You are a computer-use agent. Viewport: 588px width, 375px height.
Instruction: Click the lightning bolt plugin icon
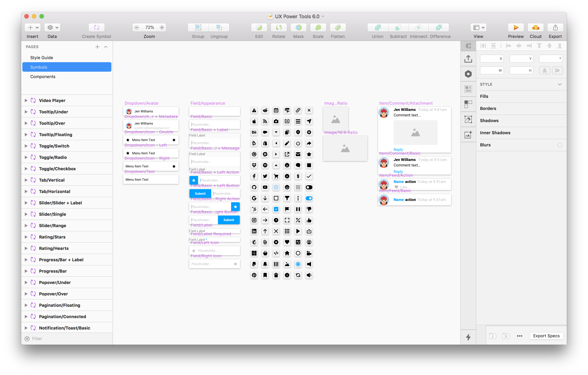[x=468, y=337]
